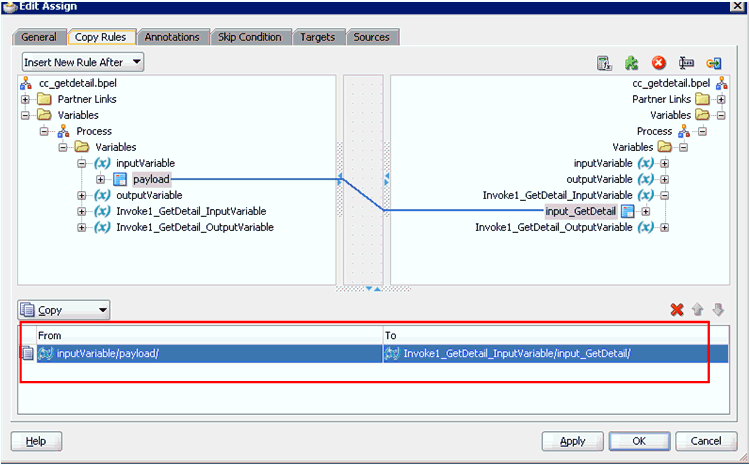Move the selected rule down

[x=718, y=310]
